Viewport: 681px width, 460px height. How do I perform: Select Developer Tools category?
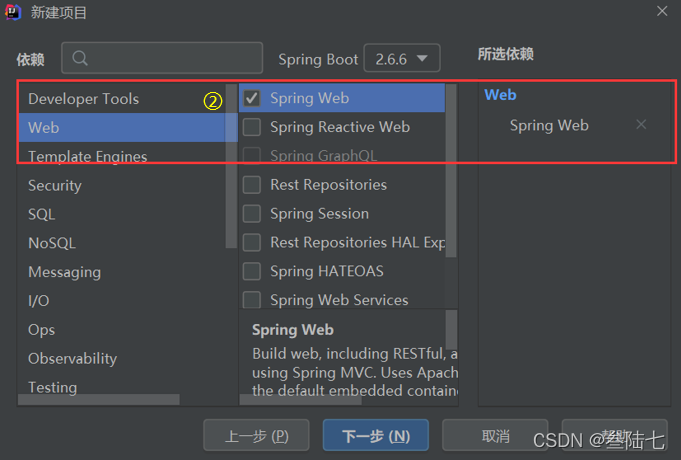(122, 99)
